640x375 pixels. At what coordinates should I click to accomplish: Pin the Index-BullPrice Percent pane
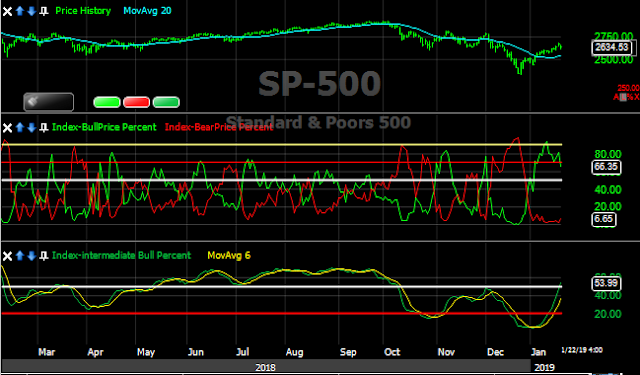(x=44, y=128)
